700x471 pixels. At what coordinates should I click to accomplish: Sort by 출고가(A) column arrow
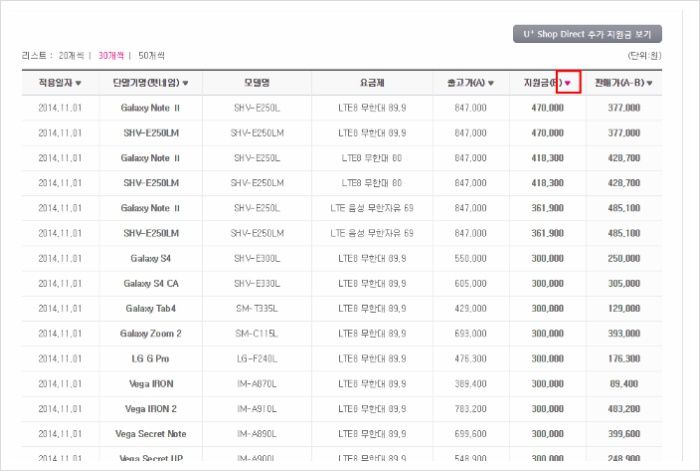491,83
